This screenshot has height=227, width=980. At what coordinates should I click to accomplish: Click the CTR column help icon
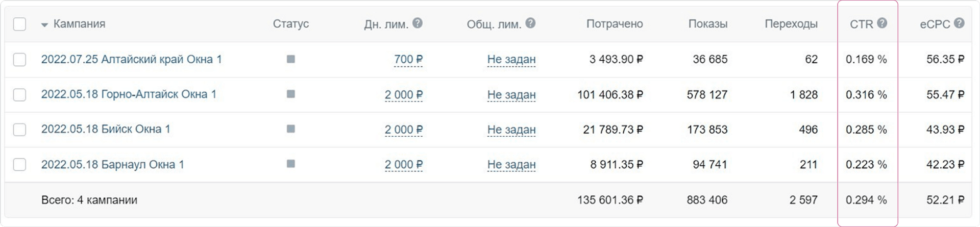coord(882,23)
